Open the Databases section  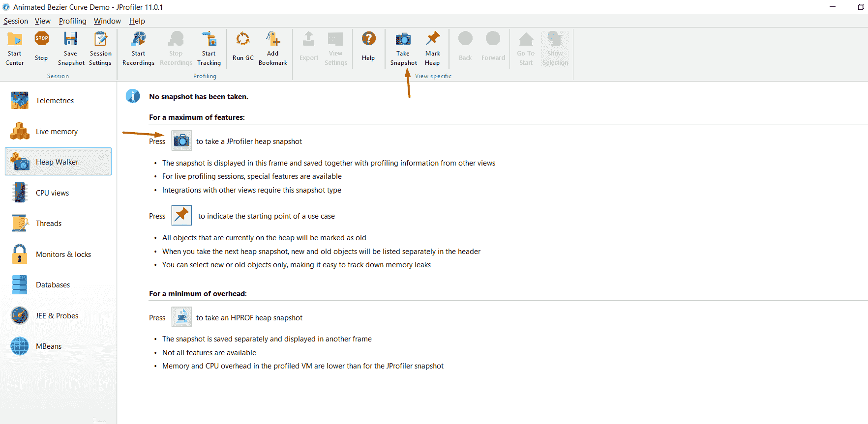point(58,284)
